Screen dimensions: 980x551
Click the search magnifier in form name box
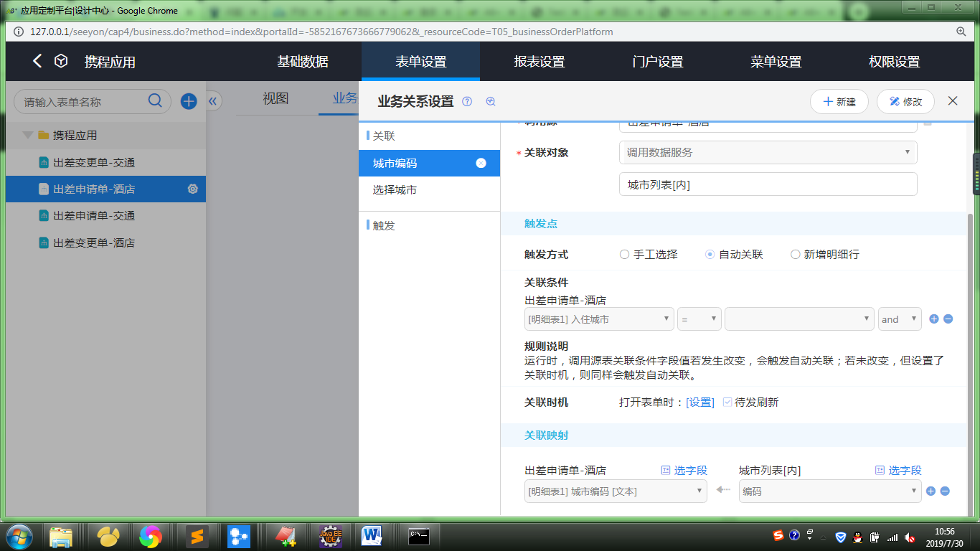tap(155, 101)
